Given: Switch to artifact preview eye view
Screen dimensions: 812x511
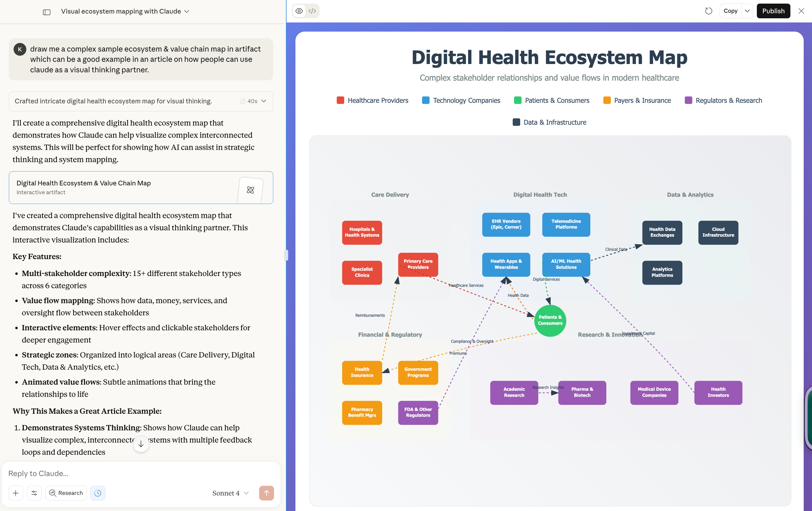Looking at the screenshot, I should pos(299,11).
